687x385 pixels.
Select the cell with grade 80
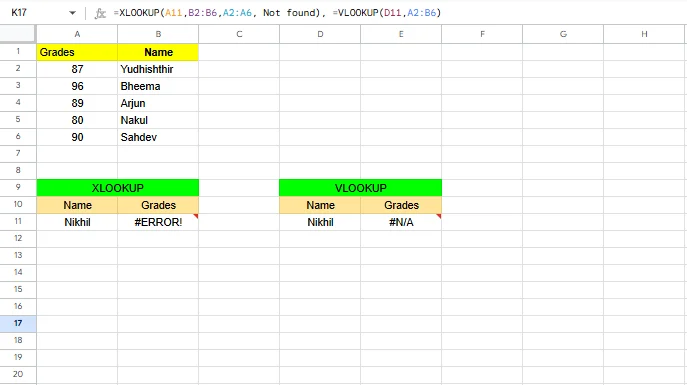(77, 120)
